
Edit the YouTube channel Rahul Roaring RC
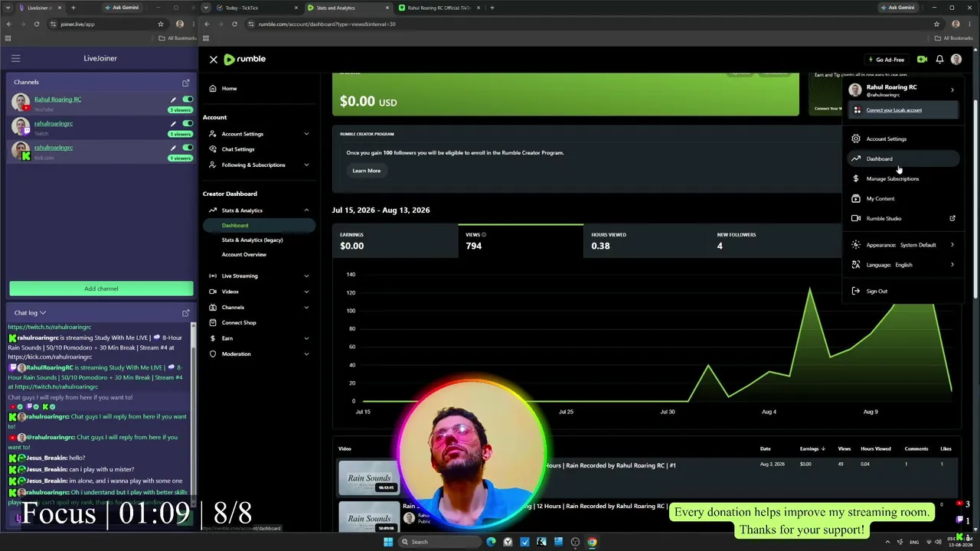click(173, 99)
